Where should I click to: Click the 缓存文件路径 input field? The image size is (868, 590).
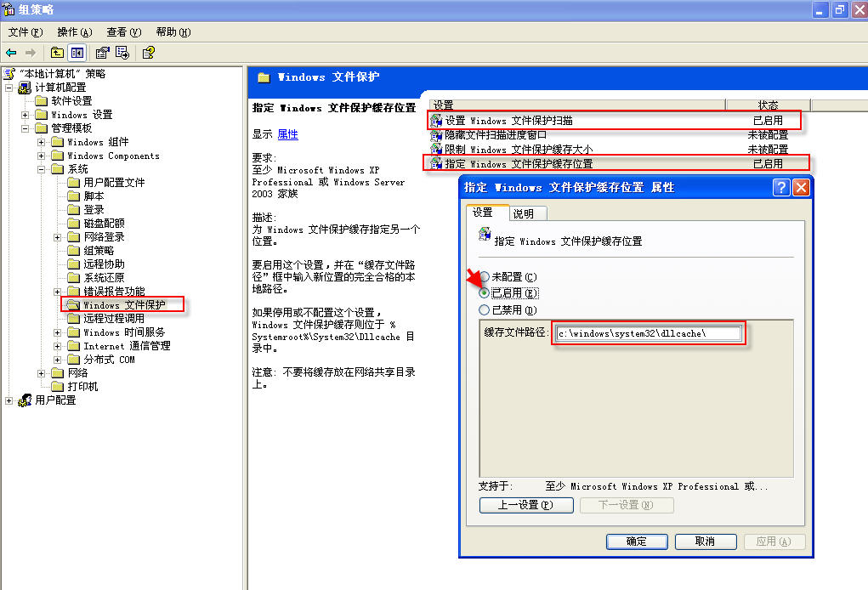pos(648,333)
